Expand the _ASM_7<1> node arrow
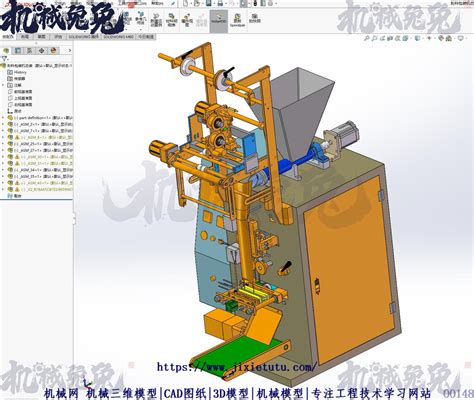 [3, 131]
